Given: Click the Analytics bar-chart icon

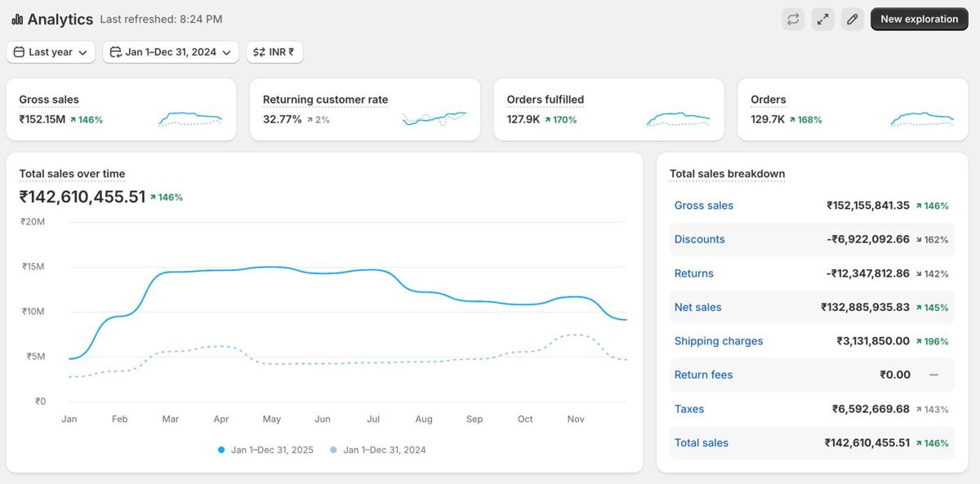Looking at the screenshot, I should (16, 18).
